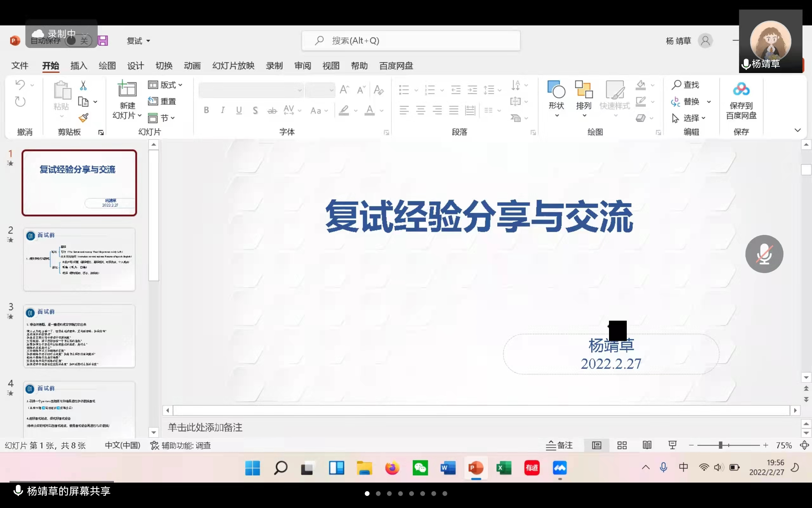Viewport: 812px width, 508px height.
Task: Click 辅助功能: 调查 in status bar
Action: point(180,445)
